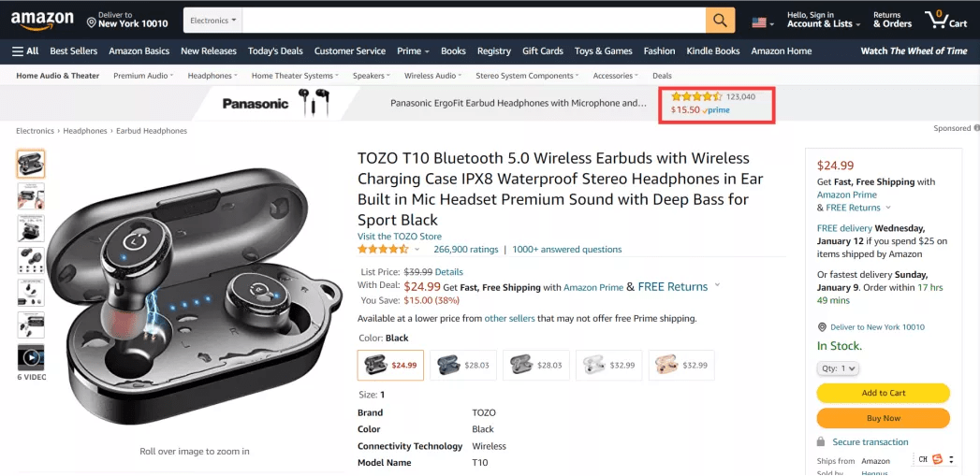Click the US flag language icon
The height and width of the screenshot is (476, 980).
761,22
